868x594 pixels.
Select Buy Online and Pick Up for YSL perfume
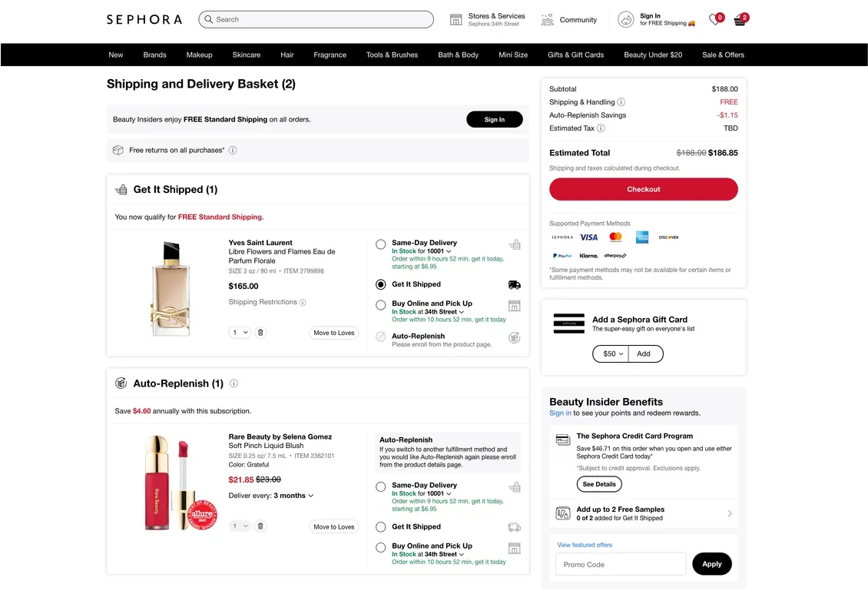(380, 305)
